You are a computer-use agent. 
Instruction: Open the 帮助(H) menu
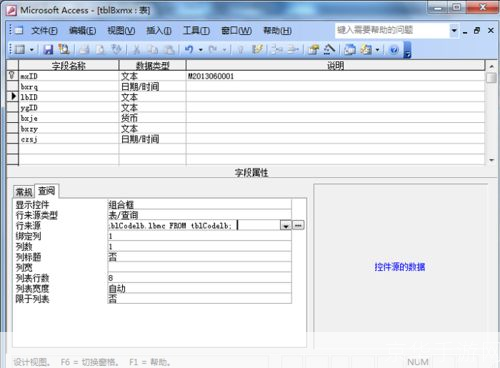tap(277, 31)
